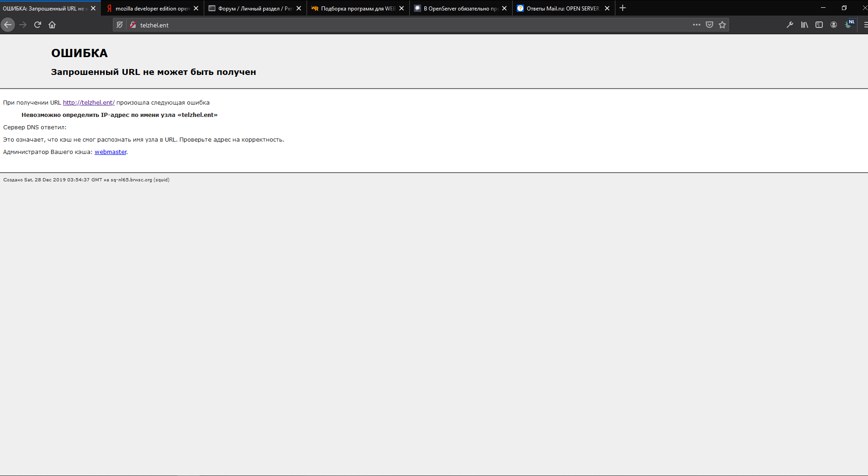Click the telzhel.ent address bar field
Image resolution: width=868 pixels, height=476 pixels.
click(411, 25)
